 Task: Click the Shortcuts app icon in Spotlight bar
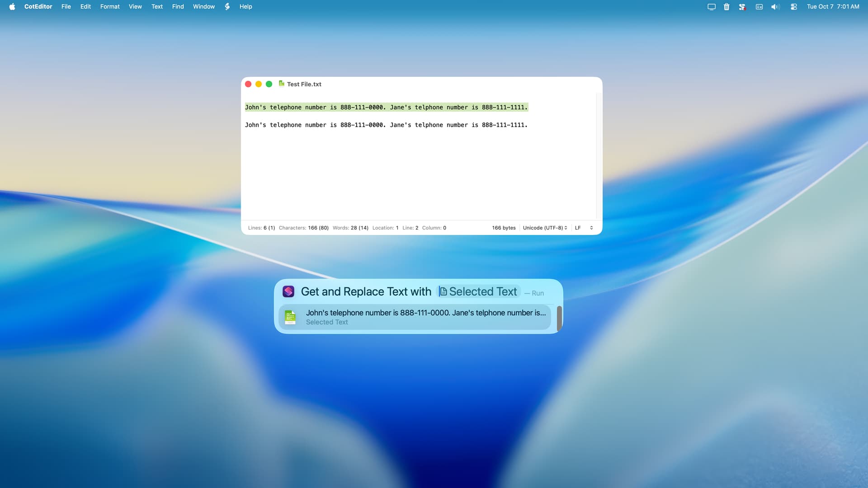[x=288, y=291]
